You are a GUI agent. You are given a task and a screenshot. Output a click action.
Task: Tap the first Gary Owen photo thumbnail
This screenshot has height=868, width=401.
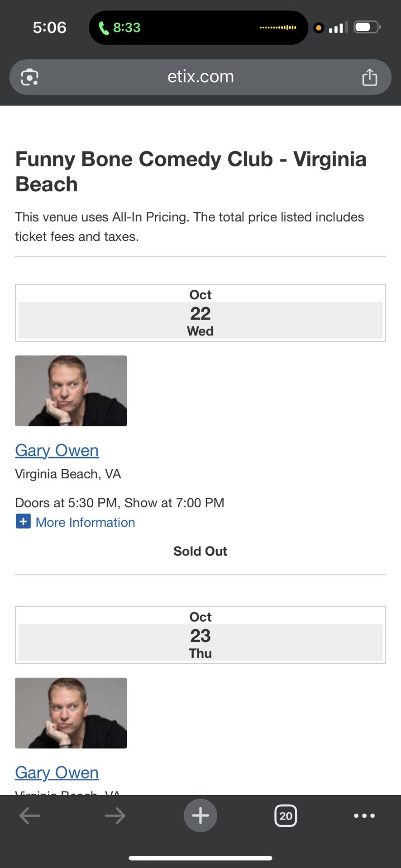point(71,390)
